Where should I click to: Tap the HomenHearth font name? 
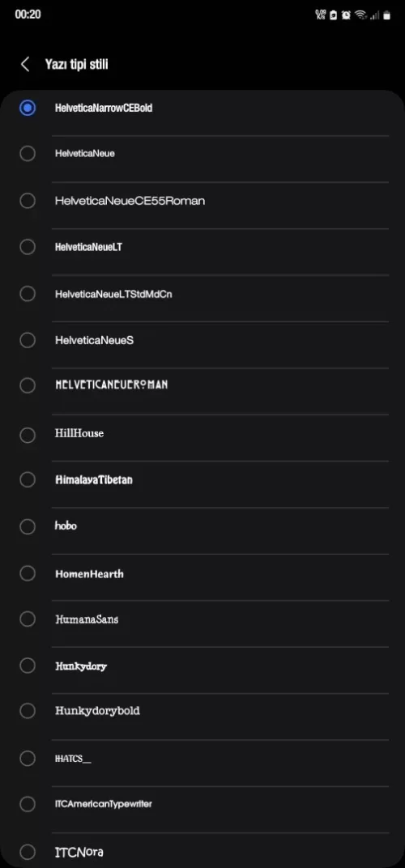[x=89, y=574]
